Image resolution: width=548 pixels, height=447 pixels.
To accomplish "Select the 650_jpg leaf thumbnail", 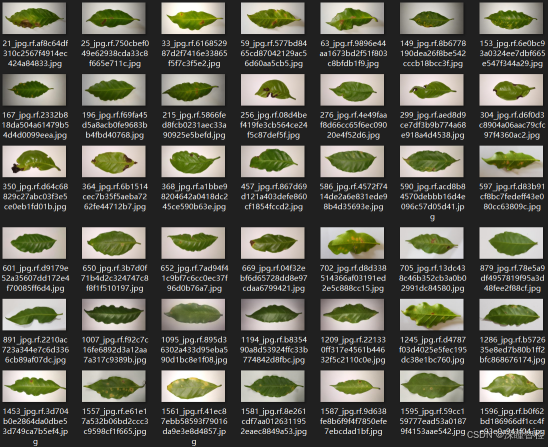I will click(114, 243).
